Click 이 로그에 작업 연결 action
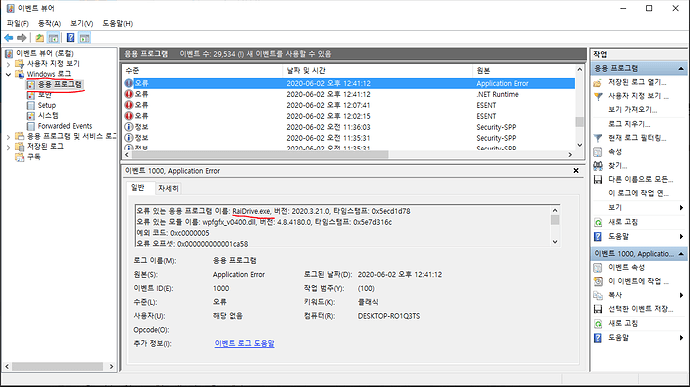This screenshot has width=690, height=387. click(638, 193)
